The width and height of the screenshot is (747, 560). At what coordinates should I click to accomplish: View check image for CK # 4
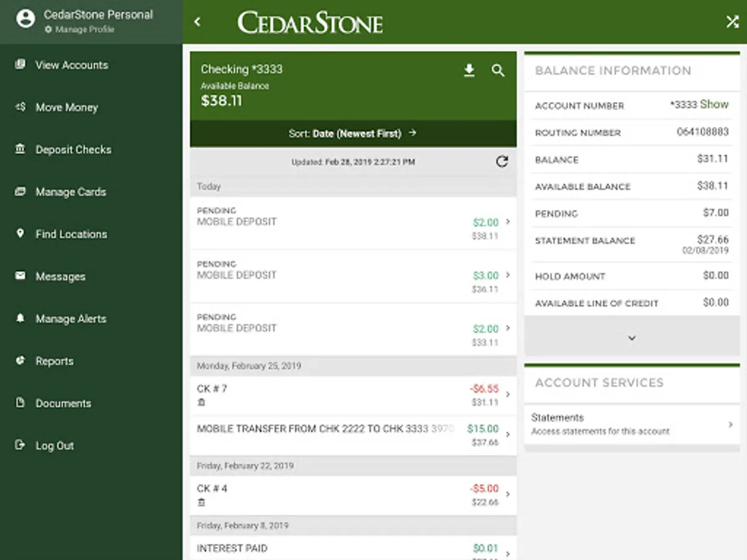coord(201,502)
